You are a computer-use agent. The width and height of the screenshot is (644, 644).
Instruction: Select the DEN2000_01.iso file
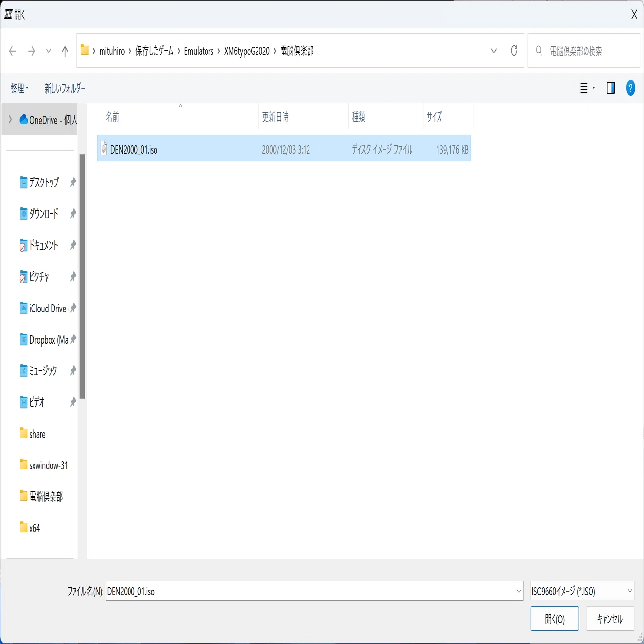click(x=284, y=148)
